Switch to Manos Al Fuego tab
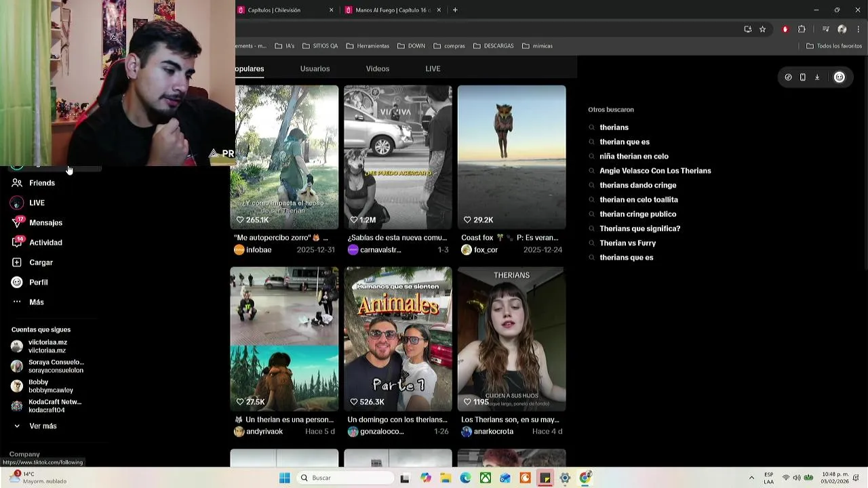The height and width of the screenshot is (488, 868). [393, 10]
